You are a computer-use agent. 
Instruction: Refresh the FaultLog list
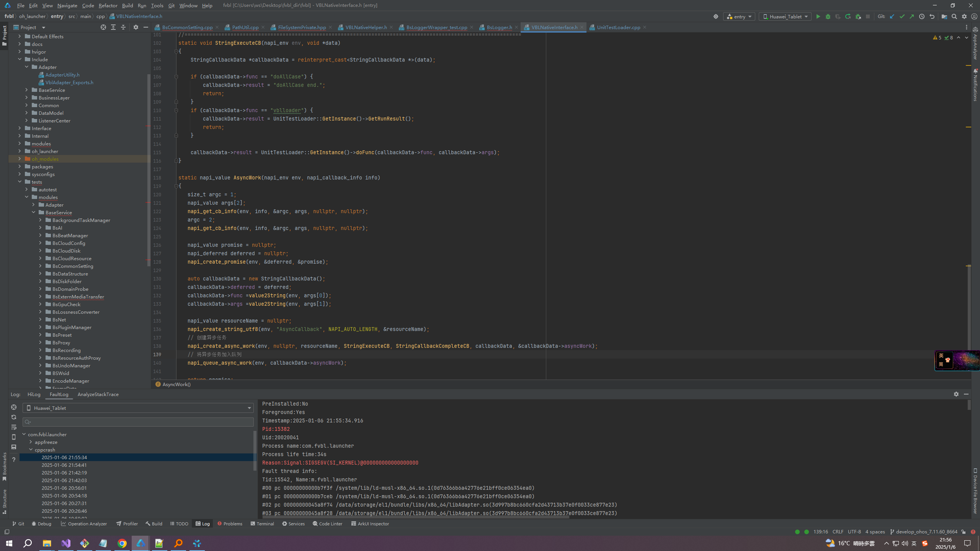pyautogui.click(x=14, y=417)
